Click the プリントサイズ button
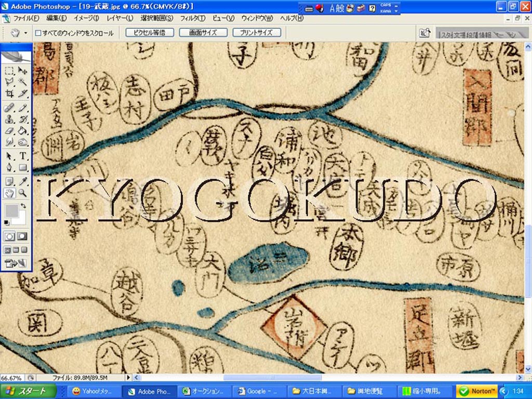The image size is (532, 399). (x=257, y=33)
